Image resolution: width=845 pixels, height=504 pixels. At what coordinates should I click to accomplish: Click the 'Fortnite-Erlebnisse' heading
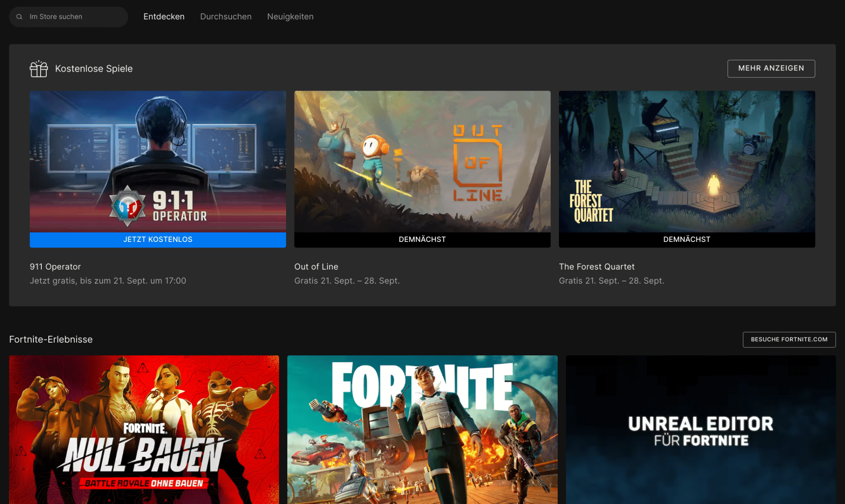coord(51,340)
